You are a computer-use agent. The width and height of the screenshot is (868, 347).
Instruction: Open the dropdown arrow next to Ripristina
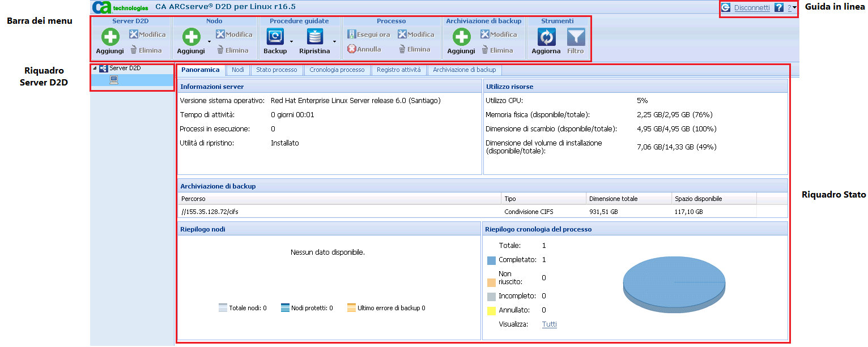coord(334,42)
